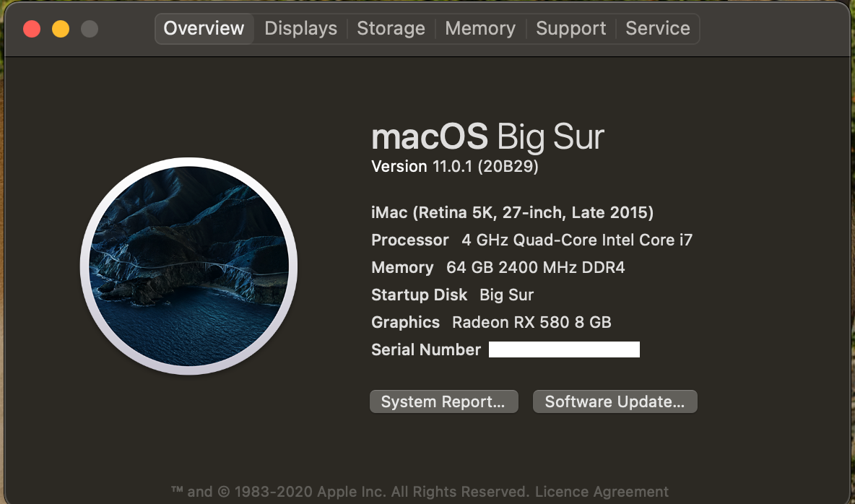Open the Displays tab

300,29
